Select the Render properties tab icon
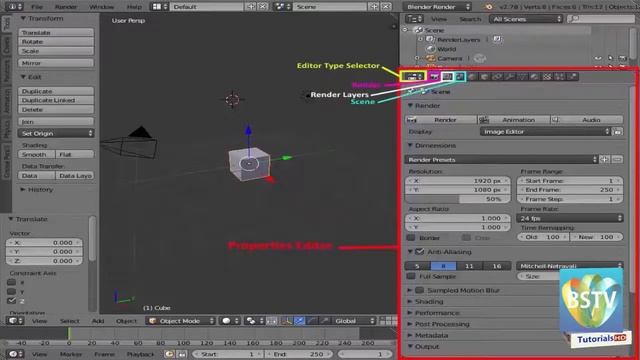 (x=434, y=76)
